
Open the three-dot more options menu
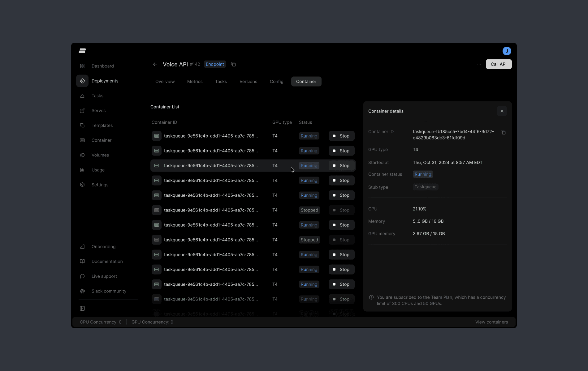tap(479, 64)
